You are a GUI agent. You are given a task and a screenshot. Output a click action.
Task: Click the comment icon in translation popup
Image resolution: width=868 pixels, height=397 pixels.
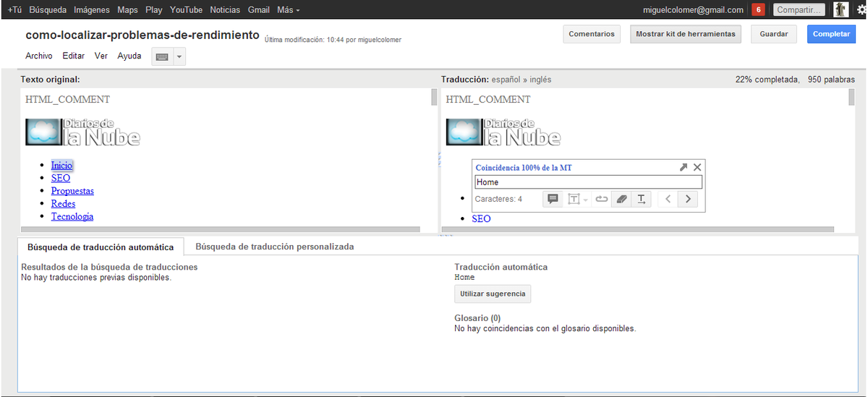coord(553,199)
